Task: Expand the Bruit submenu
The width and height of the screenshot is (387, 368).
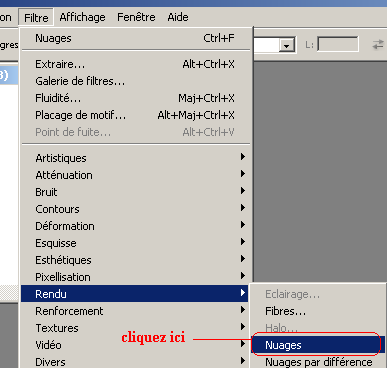Action: (135, 192)
